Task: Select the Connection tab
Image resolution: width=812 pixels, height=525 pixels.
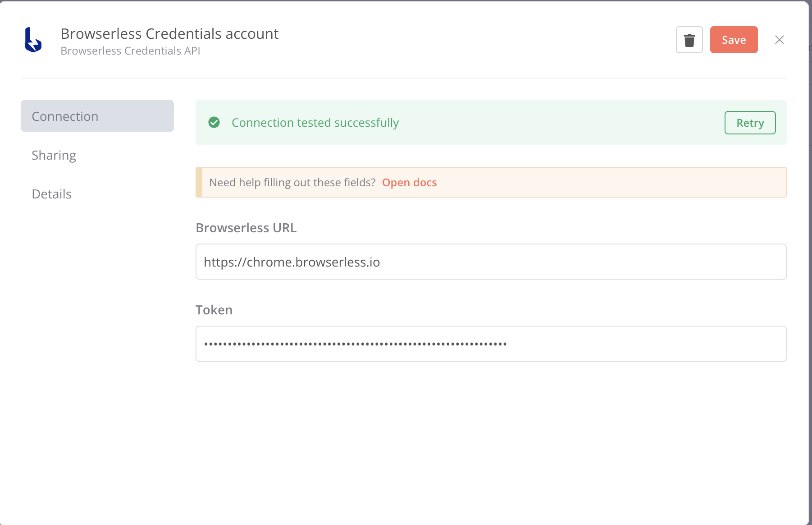Action: pos(97,116)
